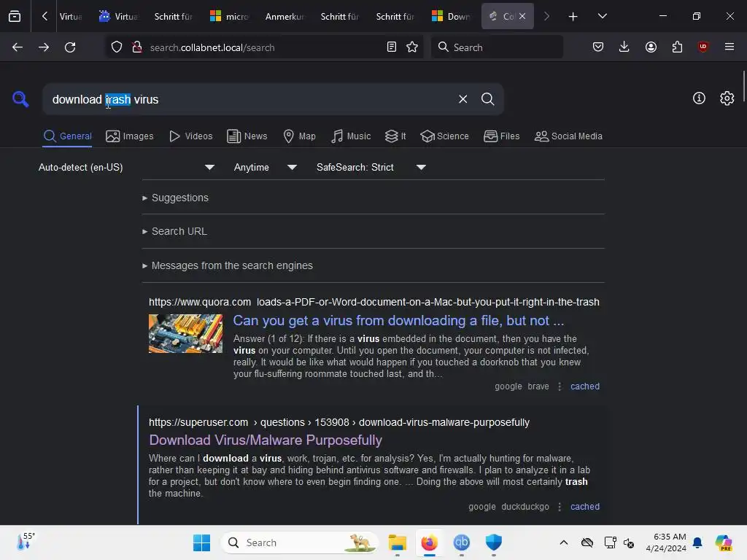Open search preferences gear icon

click(x=727, y=98)
